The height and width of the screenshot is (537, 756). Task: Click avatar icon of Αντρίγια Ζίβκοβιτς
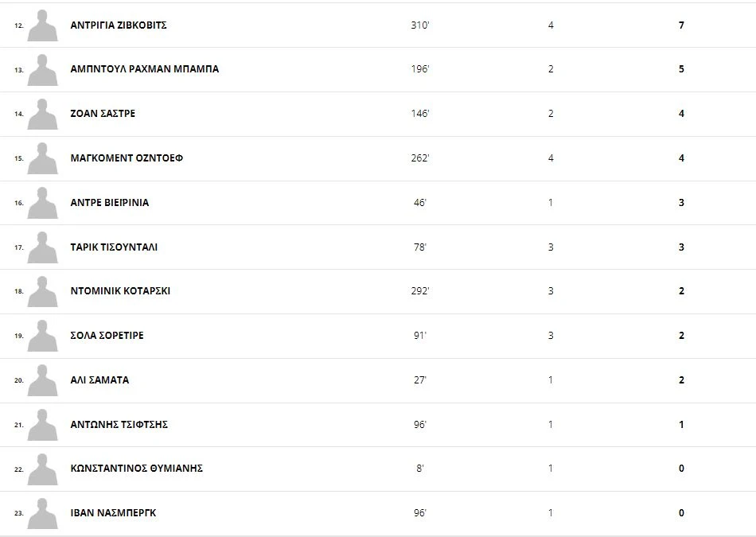point(42,25)
